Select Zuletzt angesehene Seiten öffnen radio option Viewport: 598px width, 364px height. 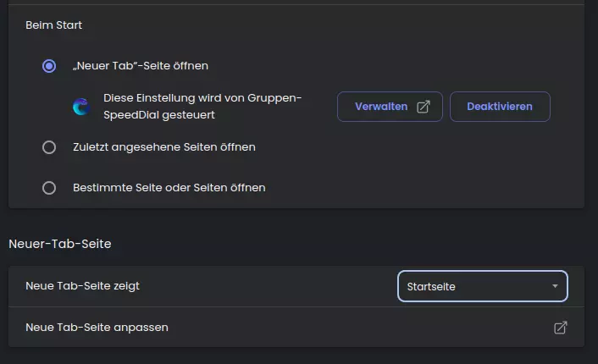coord(49,147)
